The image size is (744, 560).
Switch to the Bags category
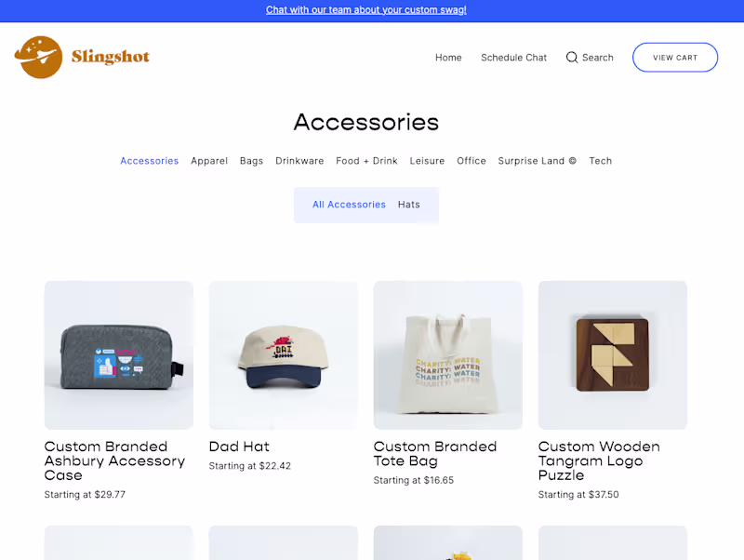click(251, 161)
